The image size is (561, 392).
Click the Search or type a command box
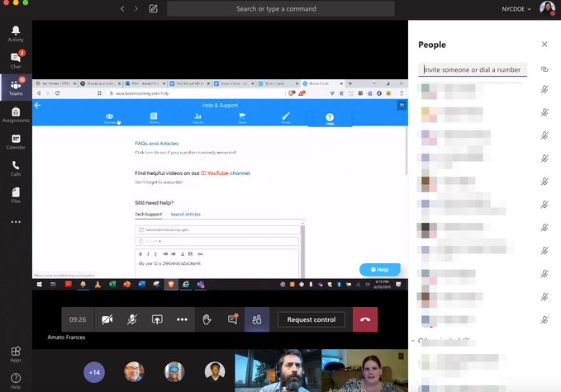point(281,8)
